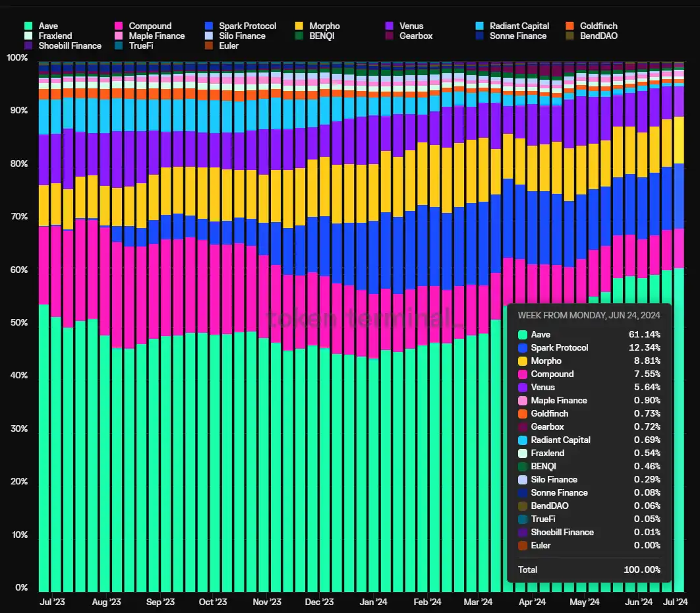Toggle the Aave series in the legend
700x613 pixels.
[41, 26]
